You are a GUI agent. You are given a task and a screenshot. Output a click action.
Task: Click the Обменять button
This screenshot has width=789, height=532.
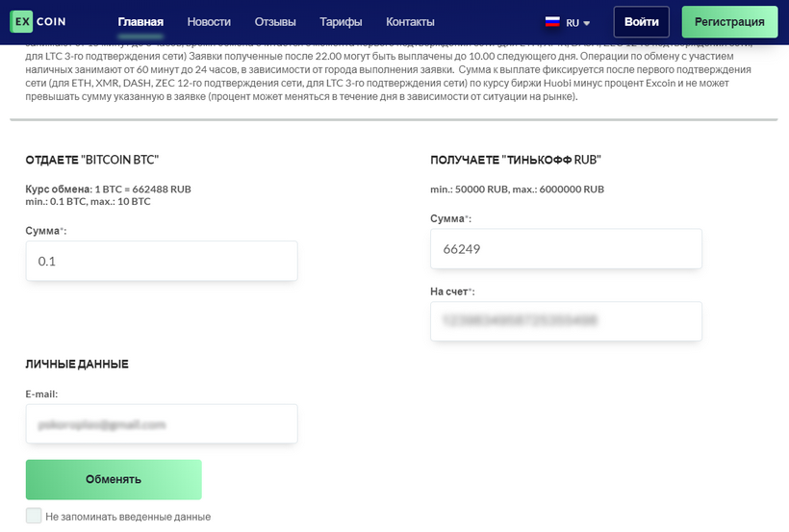(114, 479)
